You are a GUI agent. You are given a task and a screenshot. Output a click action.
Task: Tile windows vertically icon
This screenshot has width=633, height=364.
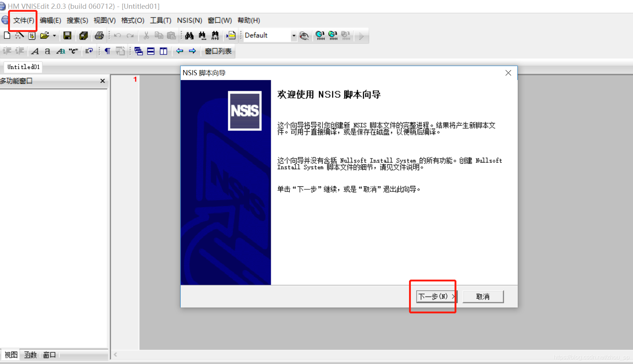coord(163,51)
